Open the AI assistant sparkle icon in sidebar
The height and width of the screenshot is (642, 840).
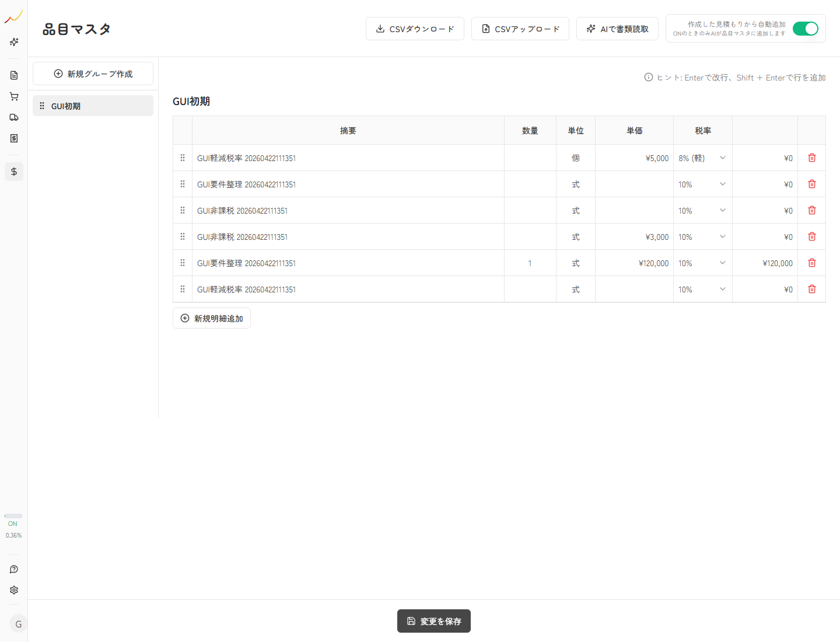13,42
